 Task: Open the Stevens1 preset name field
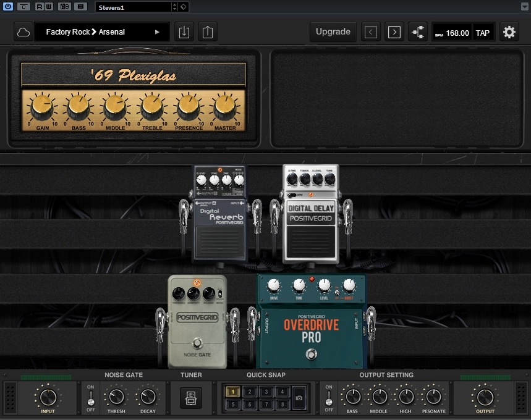(x=134, y=7)
